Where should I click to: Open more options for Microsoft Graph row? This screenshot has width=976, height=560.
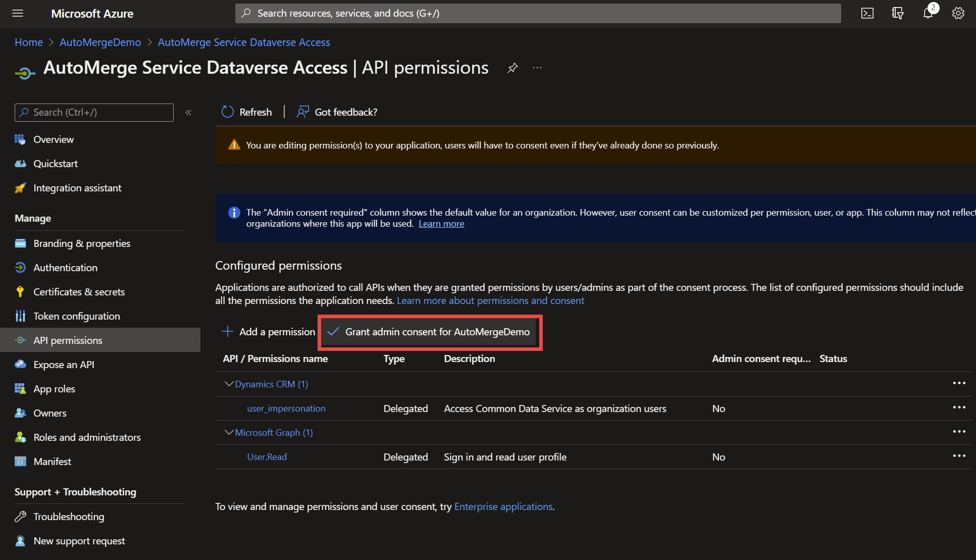(x=959, y=432)
